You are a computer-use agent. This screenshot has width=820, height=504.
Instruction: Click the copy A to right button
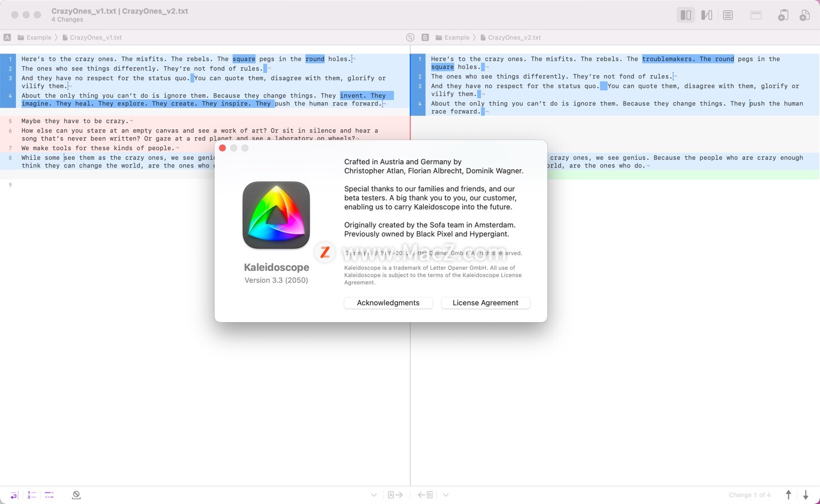pyautogui.click(x=395, y=495)
